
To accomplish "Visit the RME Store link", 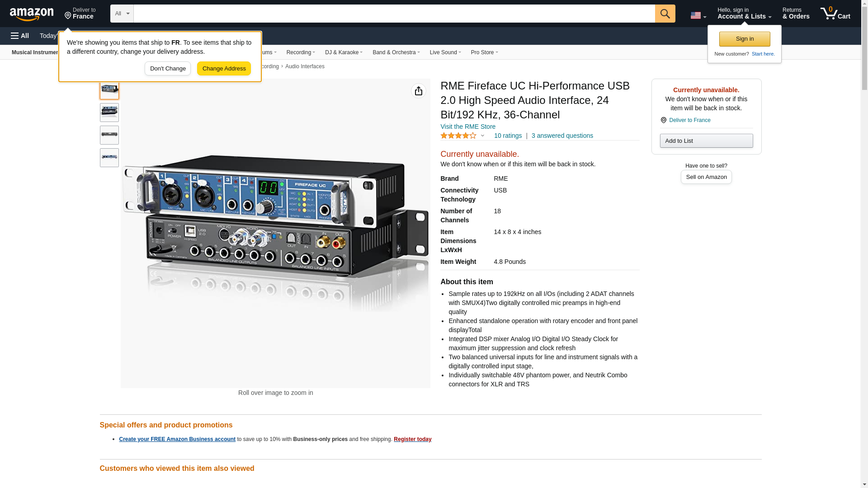I will [467, 127].
